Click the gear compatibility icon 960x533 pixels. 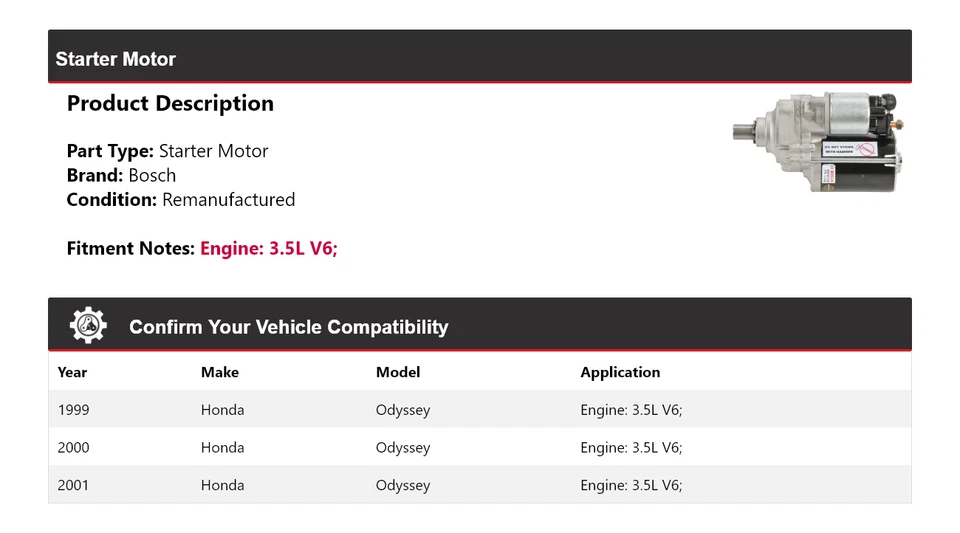tap(88, 326)
